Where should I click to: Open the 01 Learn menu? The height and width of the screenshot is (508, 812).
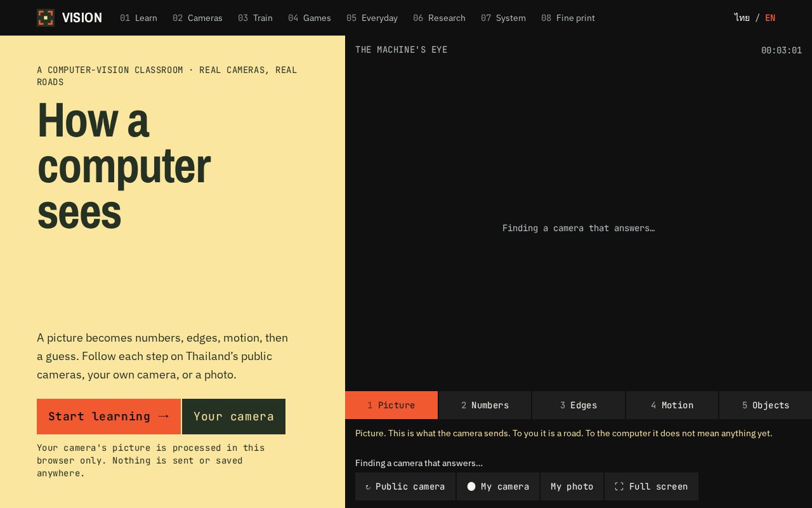click(138, 18)
